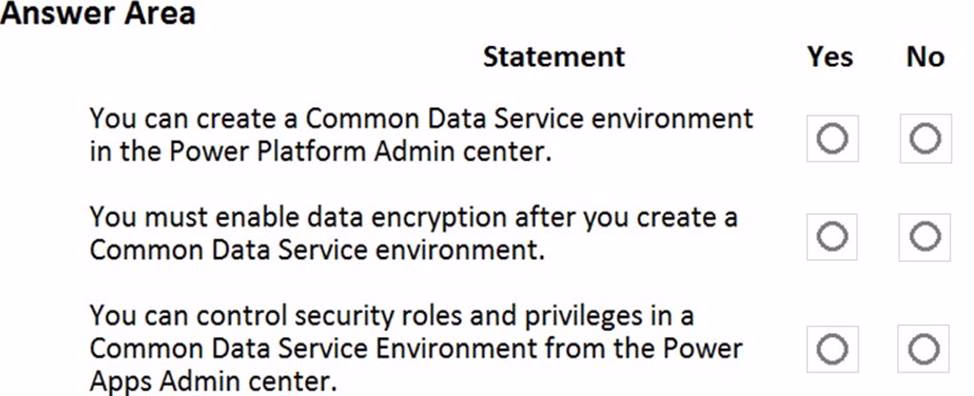Screen dimensions: 974x396
Task: Click the Yes column header
Action: (x=831, y=57)
